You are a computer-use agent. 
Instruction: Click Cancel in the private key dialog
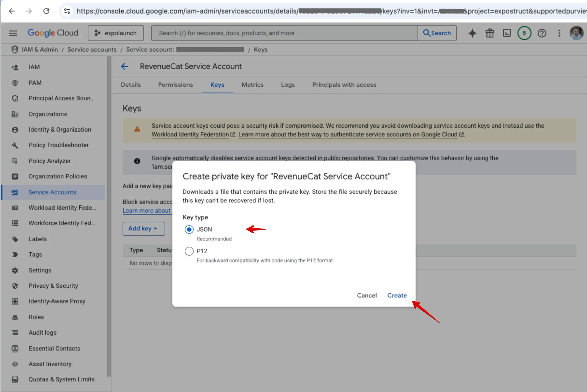click(x=367, y=295)
